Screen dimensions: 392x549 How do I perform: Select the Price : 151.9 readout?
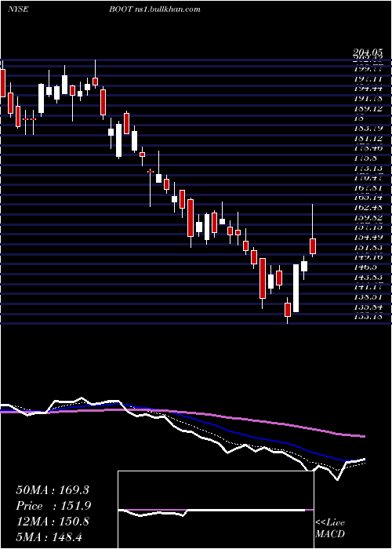pos(53,506)
